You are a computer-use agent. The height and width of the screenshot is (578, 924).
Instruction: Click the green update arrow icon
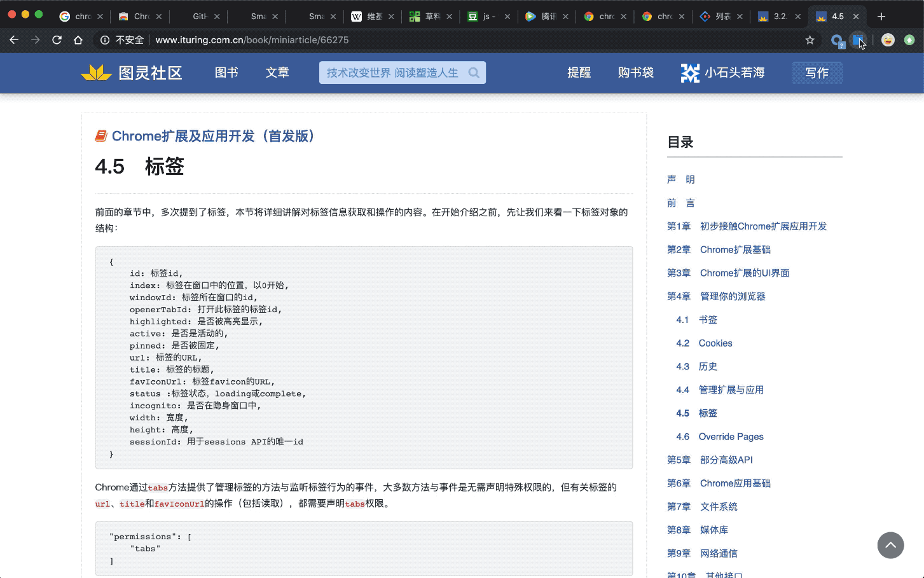[909, 40]
